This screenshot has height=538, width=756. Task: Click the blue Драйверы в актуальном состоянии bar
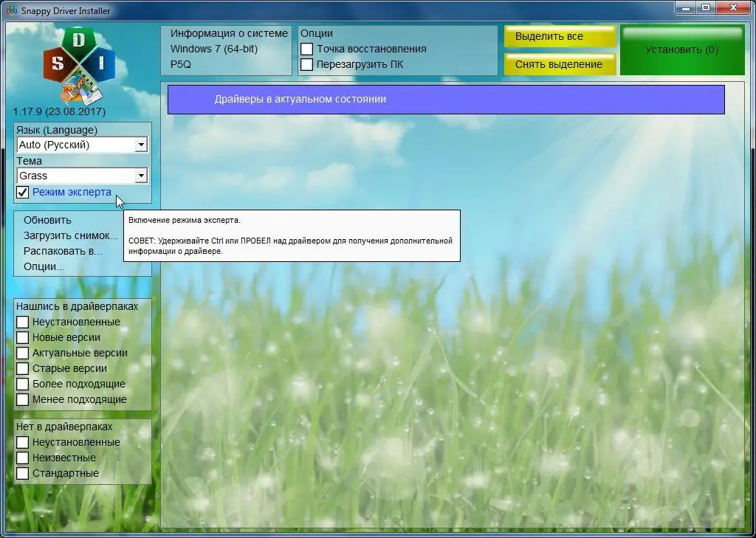coord(446,99)
